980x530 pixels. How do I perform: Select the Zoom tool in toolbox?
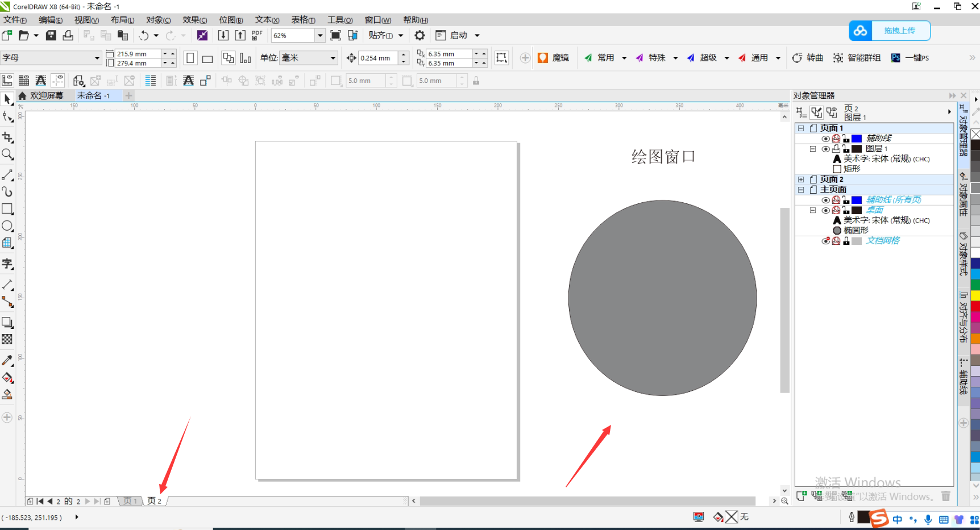[7, 155]
